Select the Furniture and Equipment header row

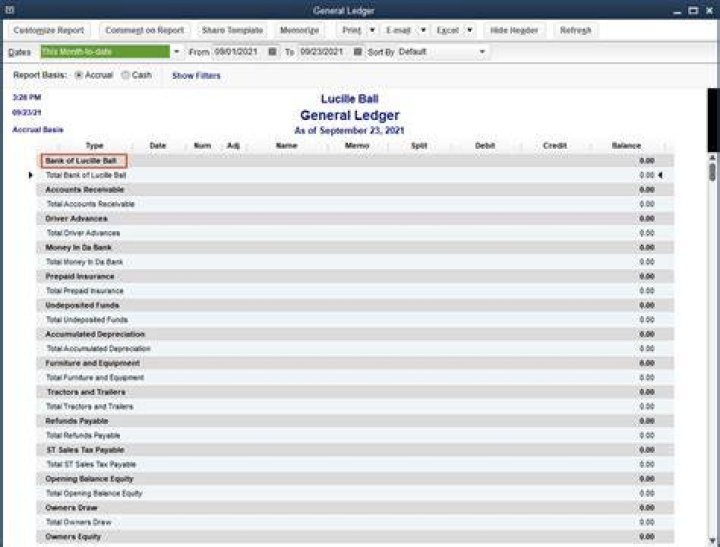pos(355,363)
